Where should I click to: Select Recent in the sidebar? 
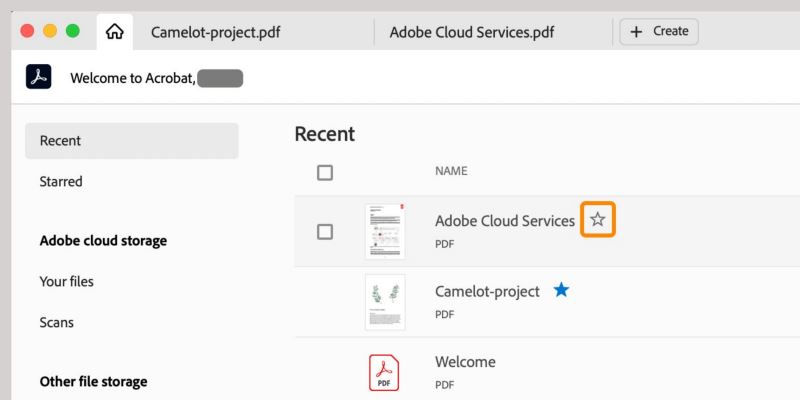click(132, 141)
